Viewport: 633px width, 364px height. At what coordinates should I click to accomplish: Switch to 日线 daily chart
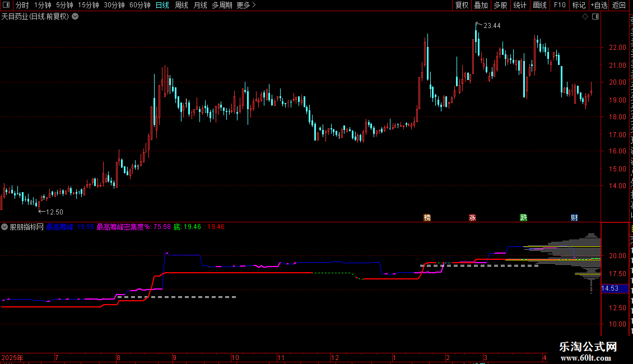pyautogui.click(x=162, y=5)
